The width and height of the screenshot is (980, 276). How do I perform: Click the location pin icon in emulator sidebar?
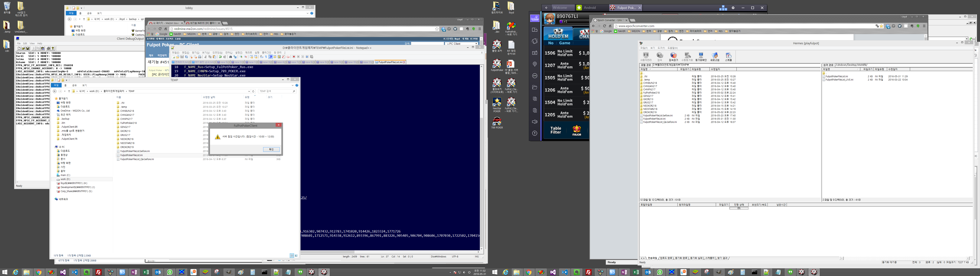pos(535,64)
